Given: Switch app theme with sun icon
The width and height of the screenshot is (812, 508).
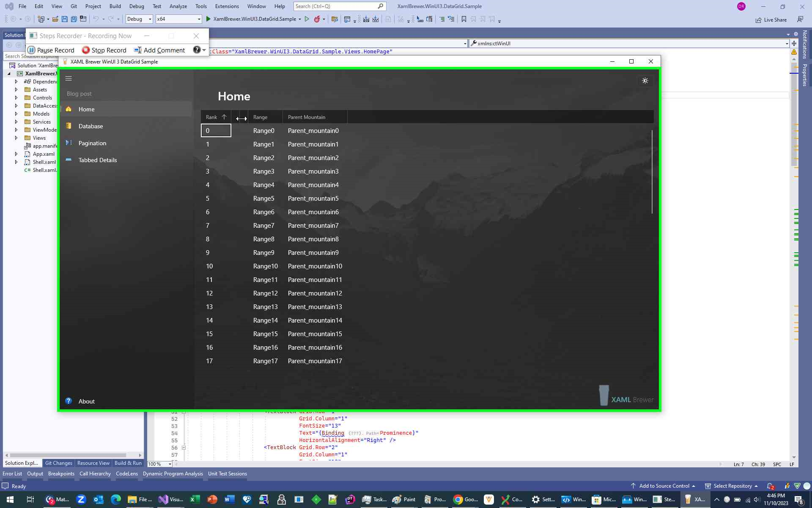Looking at the screenshot, I should coord(645,81).
